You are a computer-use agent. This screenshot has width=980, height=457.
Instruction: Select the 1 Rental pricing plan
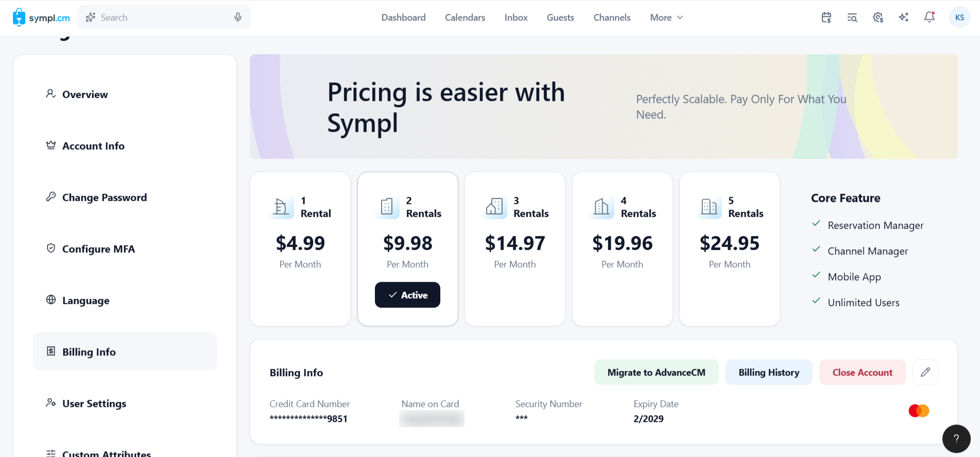coord(300,249)
